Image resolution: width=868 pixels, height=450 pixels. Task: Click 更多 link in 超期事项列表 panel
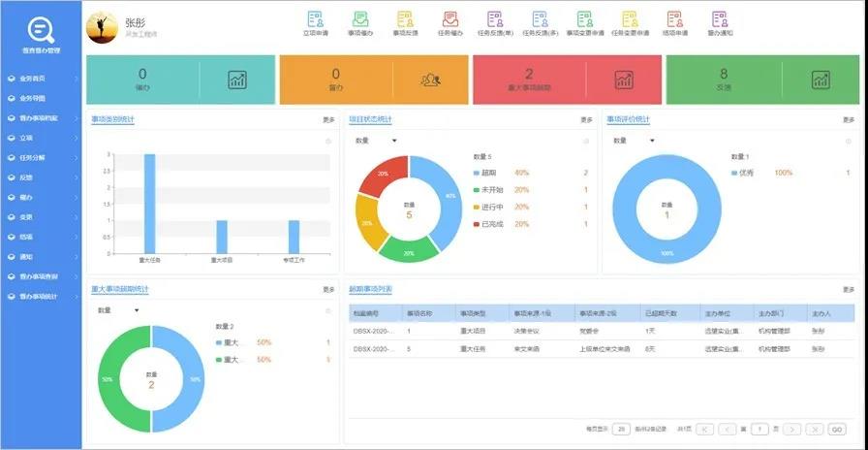click(x=849, y=289)
